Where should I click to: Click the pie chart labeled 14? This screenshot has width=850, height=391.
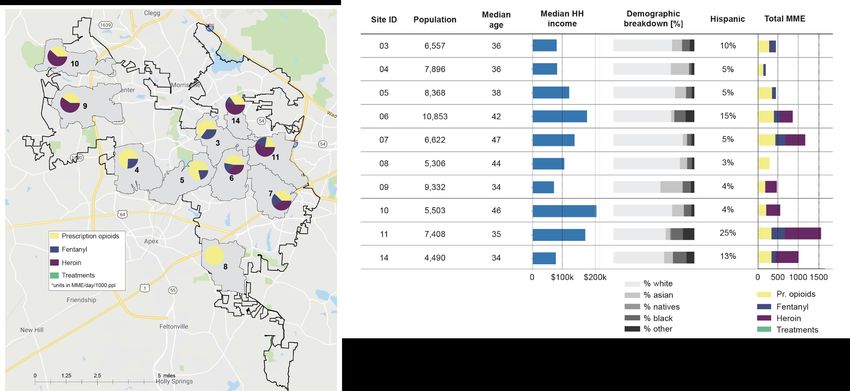click(235, 104)
